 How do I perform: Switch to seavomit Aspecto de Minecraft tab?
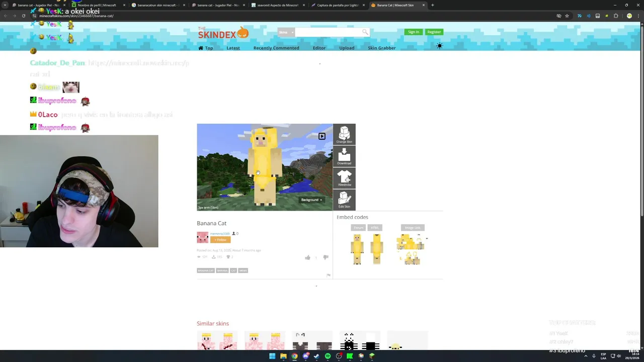278,5
